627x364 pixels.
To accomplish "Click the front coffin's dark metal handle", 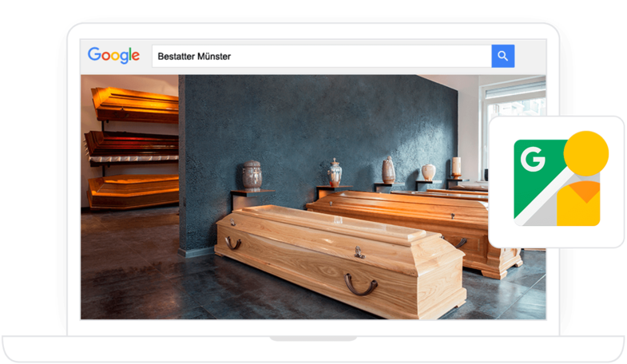I will point(360,283).
